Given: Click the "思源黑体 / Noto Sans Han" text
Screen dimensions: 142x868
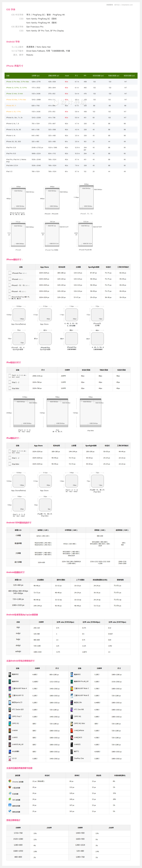Looking at the screenshot, I should click(38, 47).
